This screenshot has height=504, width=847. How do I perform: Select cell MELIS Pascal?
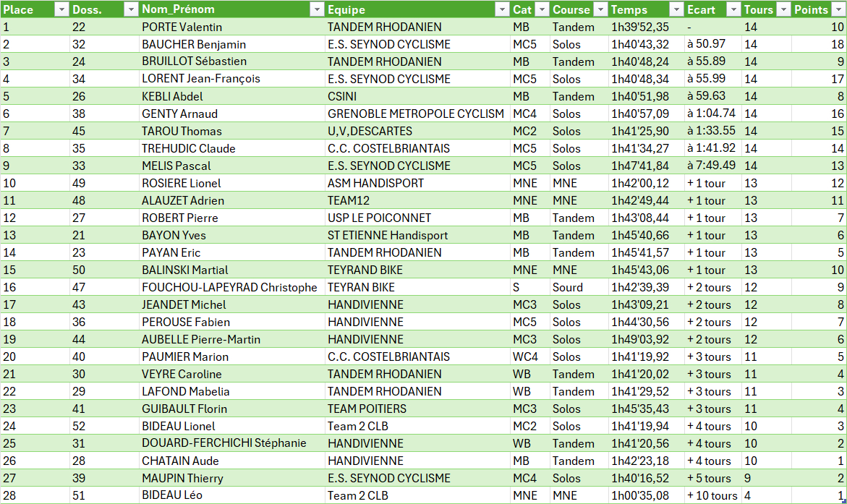231,166
